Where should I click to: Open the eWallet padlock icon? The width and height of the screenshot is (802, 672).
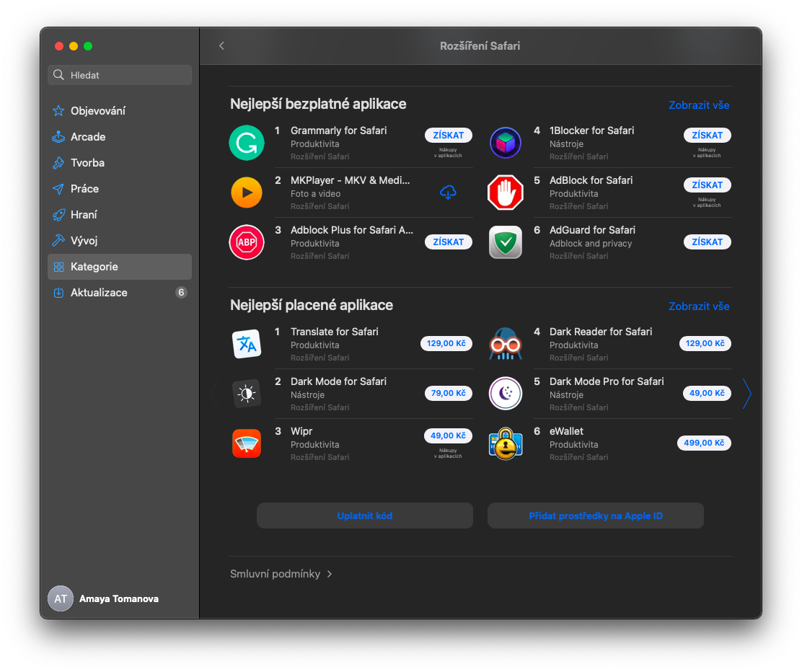[506, 443]
